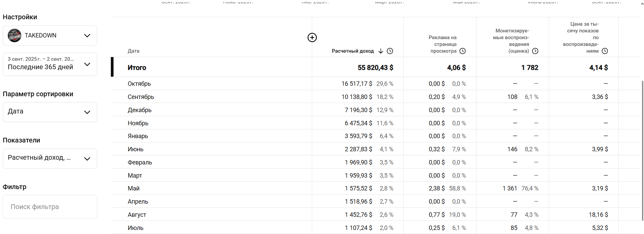This screenshot has width=644, height=234.
Task: Click the vertical scrollbar on the right
Action: click(x=642, y=150)
